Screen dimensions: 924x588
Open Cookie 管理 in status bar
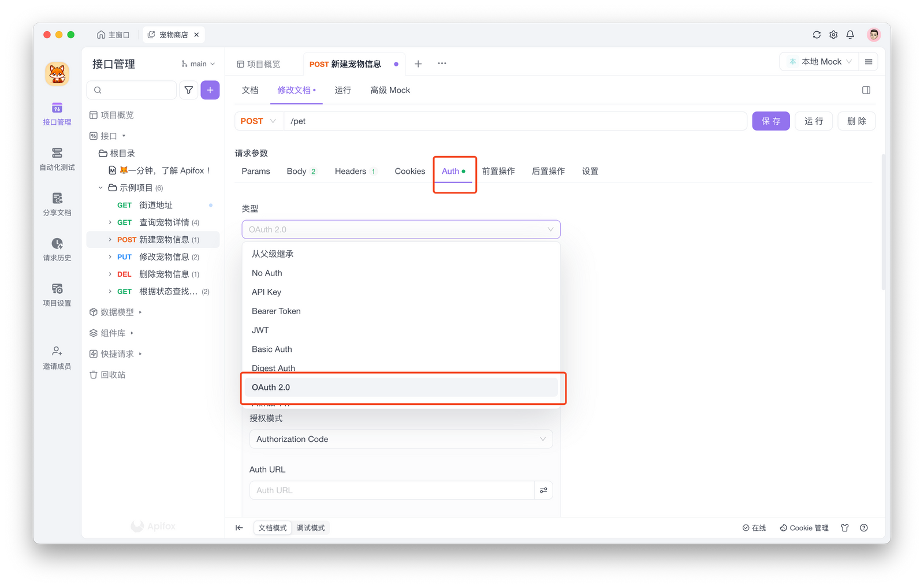[x=804, y=528]
